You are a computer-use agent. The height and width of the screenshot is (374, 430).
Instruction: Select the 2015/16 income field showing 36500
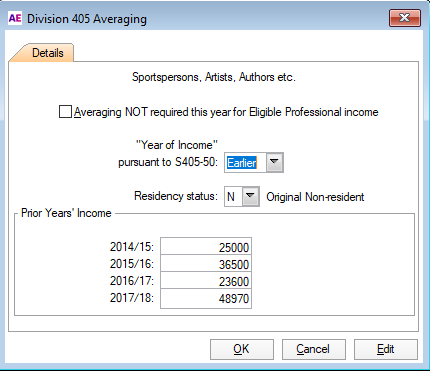pos(206,264)
